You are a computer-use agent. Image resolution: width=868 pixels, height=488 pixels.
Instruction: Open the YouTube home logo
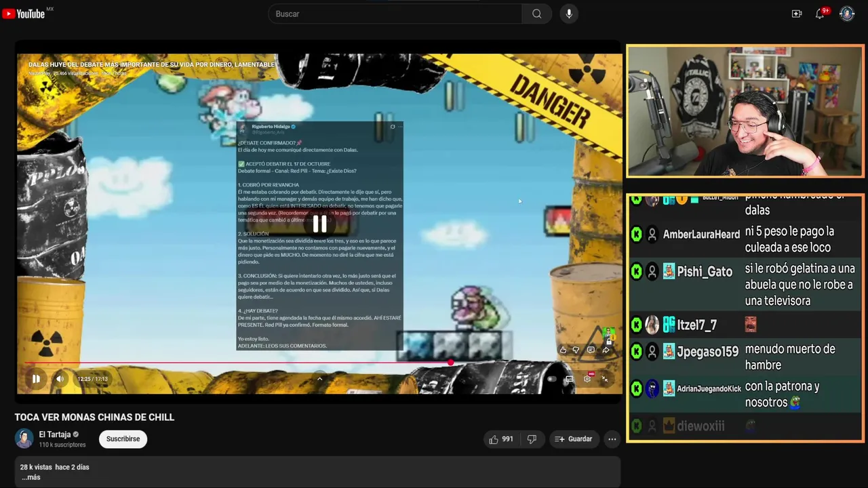(x=23, y=14)
